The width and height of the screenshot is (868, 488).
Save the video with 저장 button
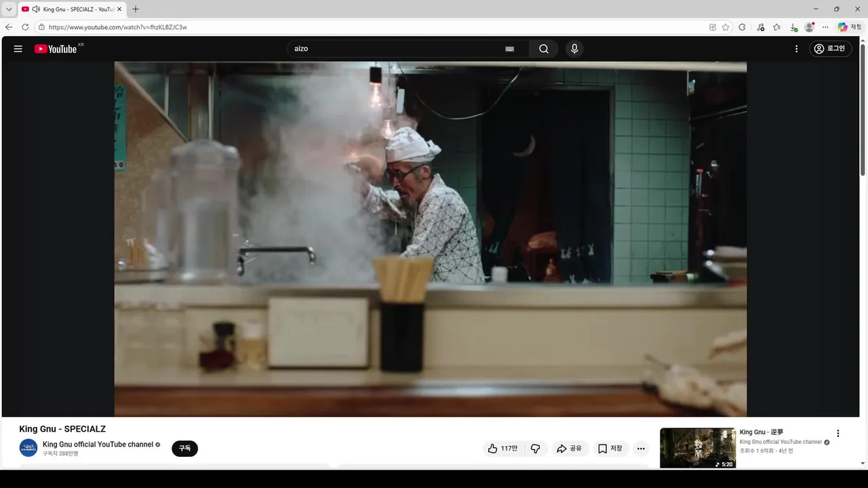[610, 449]
